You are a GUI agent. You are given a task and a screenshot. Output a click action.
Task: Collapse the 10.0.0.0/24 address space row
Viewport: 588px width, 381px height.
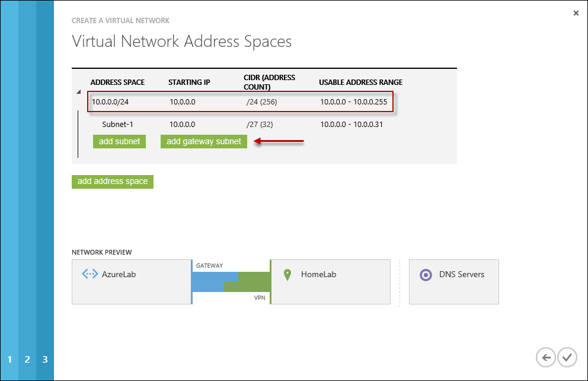point(78,92)
